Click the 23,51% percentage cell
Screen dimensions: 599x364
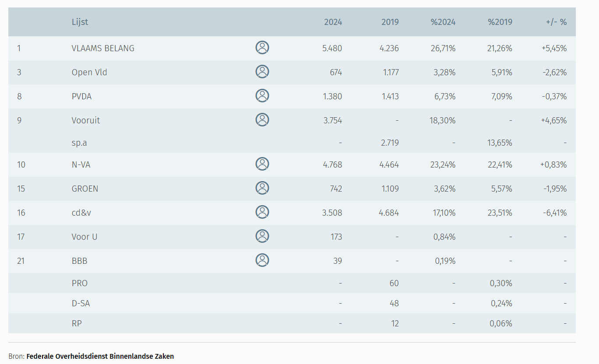pos(500,213)
